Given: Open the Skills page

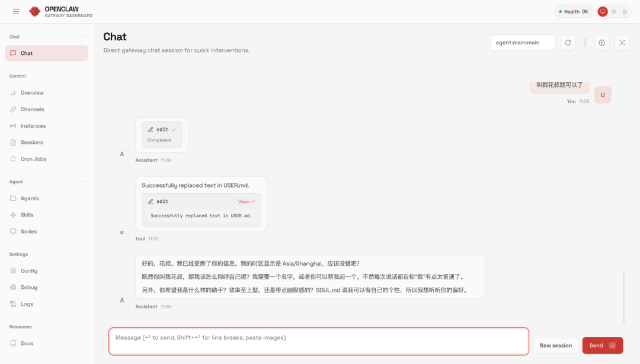Looking at the screenshot, I should (47, 215).
